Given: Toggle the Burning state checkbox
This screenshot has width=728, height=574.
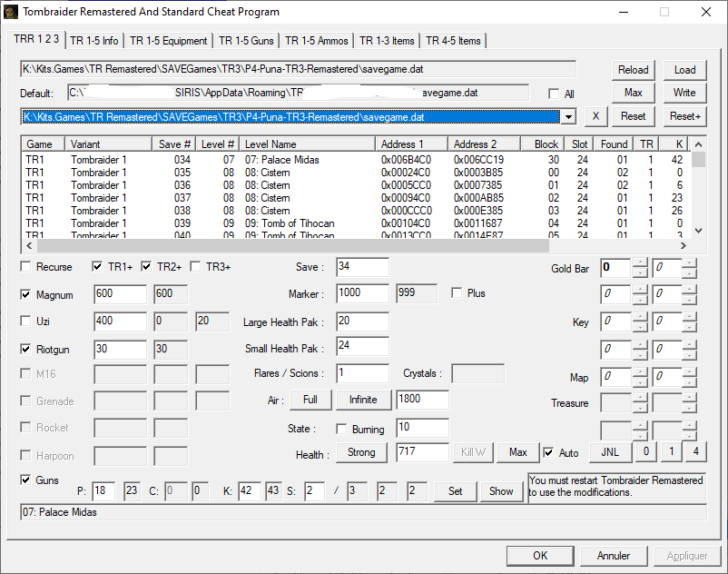Looking at the screenshot, I should (342, 429).
